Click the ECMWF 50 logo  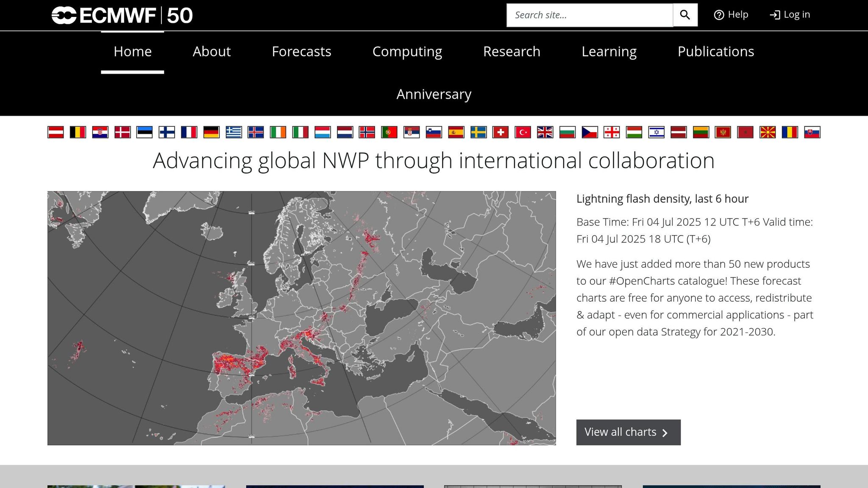pos(122,16)
